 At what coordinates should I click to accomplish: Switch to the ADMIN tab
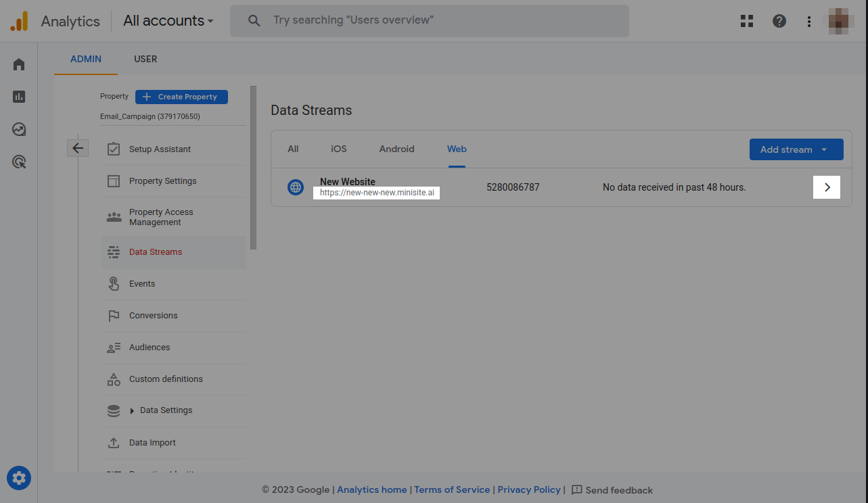coord(86,59)
